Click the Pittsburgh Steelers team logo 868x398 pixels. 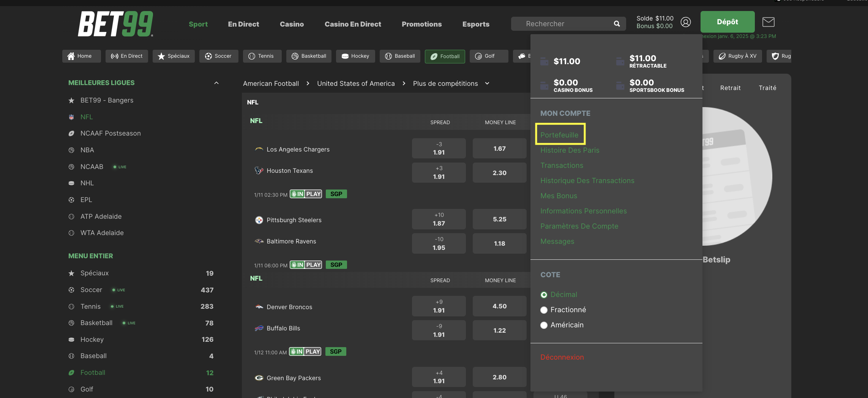click(259, 220)
